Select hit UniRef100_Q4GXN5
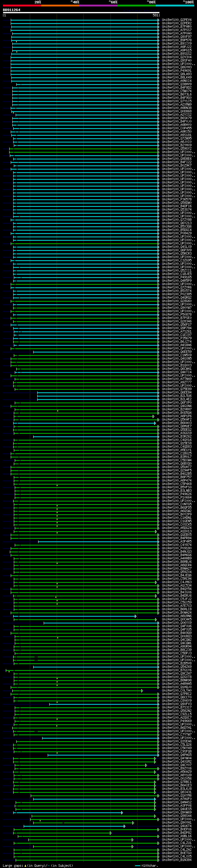Viewport: 197px width, 868px height. tap(177, 358)
